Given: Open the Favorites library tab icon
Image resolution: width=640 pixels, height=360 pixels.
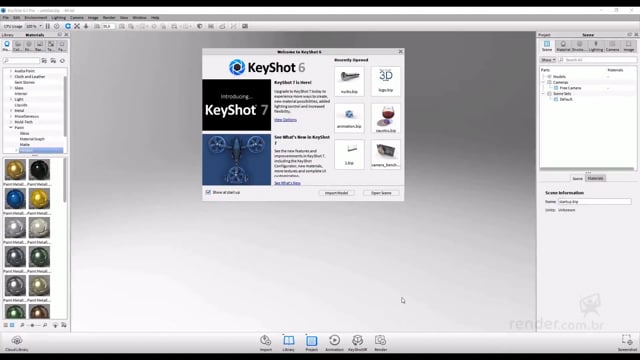Looking at the screenshot, I should [62, 46].
